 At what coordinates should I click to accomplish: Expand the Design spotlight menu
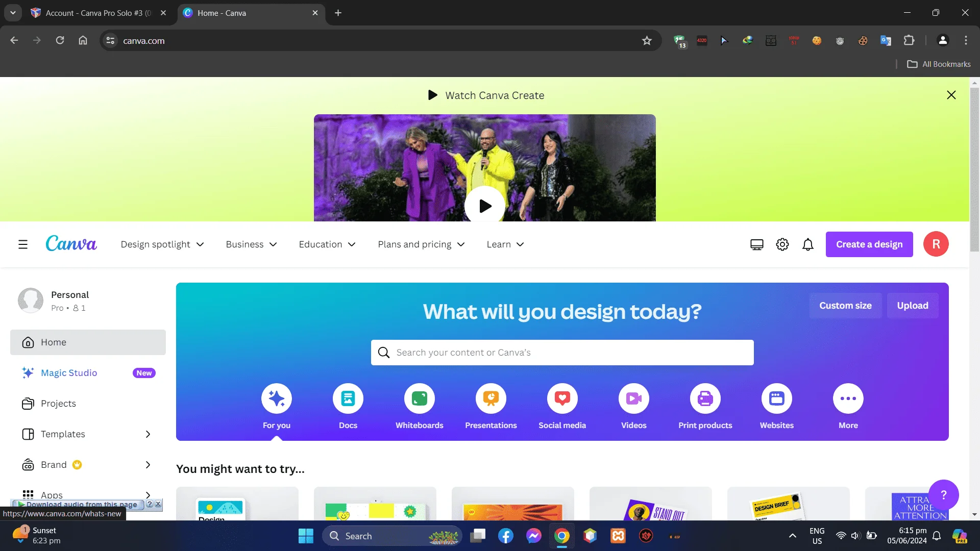(x=162, y=244)
